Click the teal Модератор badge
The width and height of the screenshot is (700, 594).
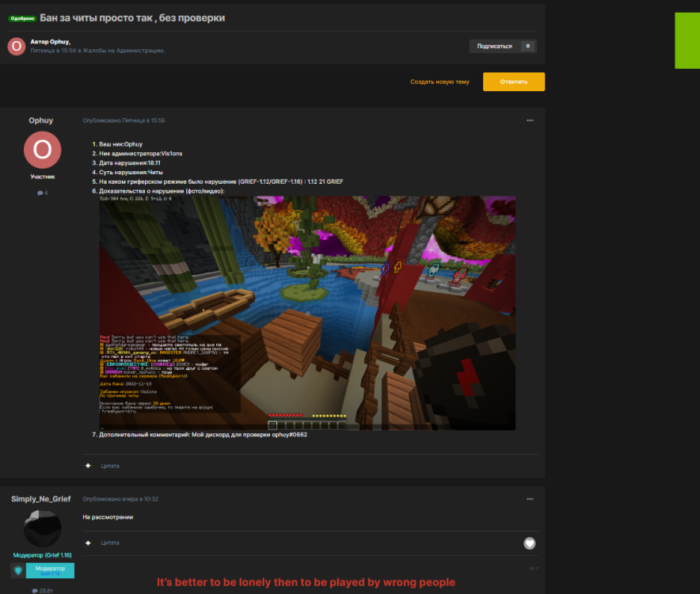(x=50, y=570)
